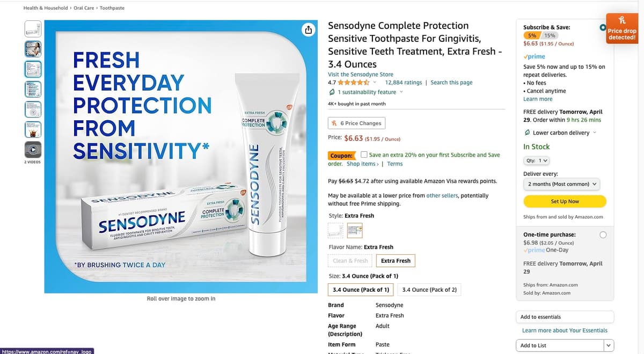Image resolution: width=644 pixels, height=354 pixels.
Task: Go to the Toothpaste breadcrumb category
Action: 112,8
